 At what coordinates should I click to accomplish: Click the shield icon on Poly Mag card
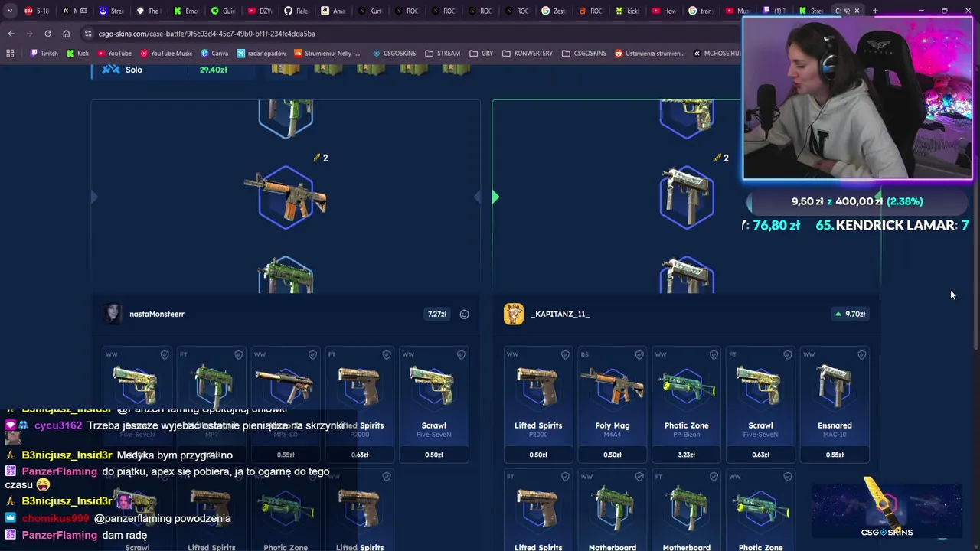click(639, 354)
